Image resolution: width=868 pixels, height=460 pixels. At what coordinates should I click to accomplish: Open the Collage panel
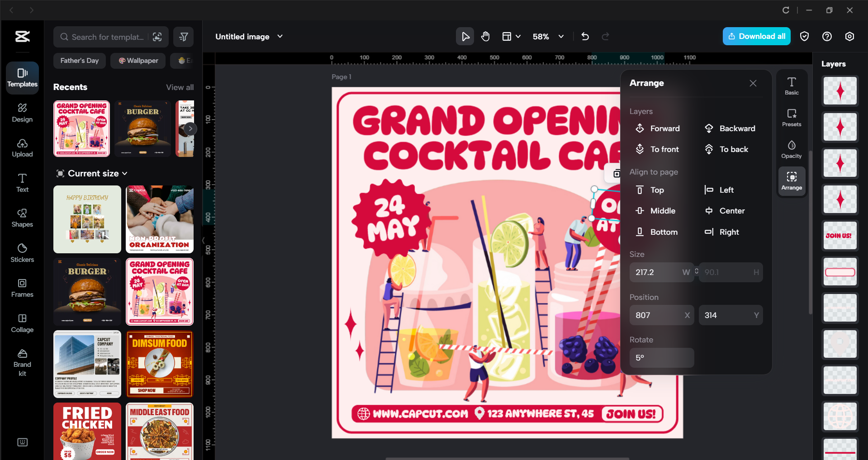click(x=22, y=322)
